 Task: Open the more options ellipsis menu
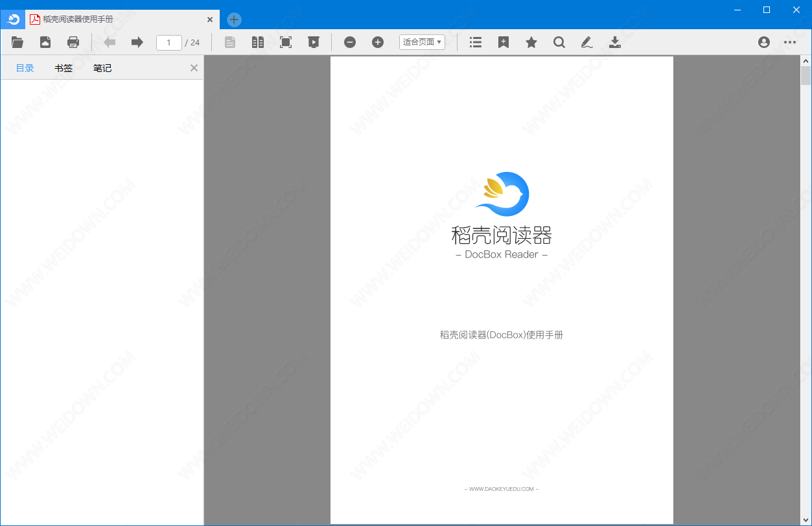point(790,42)
